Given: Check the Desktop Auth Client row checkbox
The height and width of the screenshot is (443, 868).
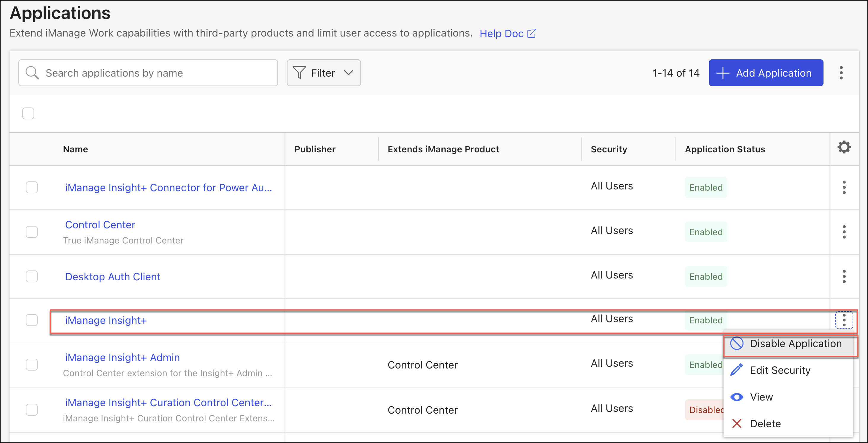Looking at the screenshot, I should coord(32,276).
